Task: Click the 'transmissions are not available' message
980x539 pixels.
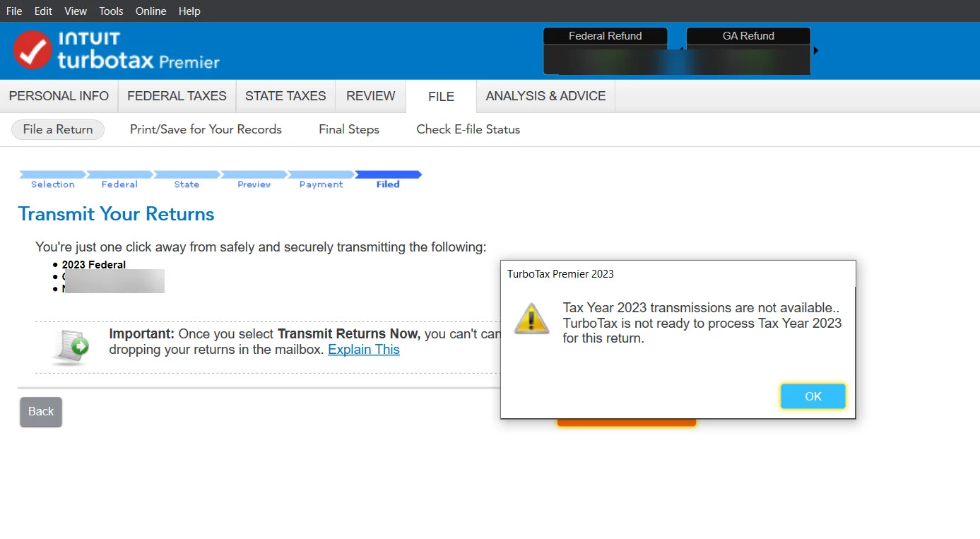Action: (x=702, y=323)
